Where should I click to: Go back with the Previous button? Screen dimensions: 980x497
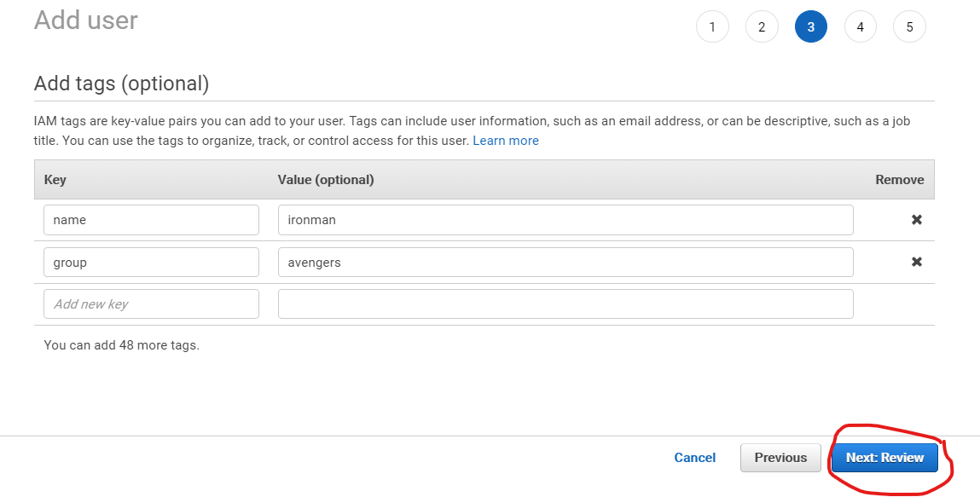click(x=780, y=458)
